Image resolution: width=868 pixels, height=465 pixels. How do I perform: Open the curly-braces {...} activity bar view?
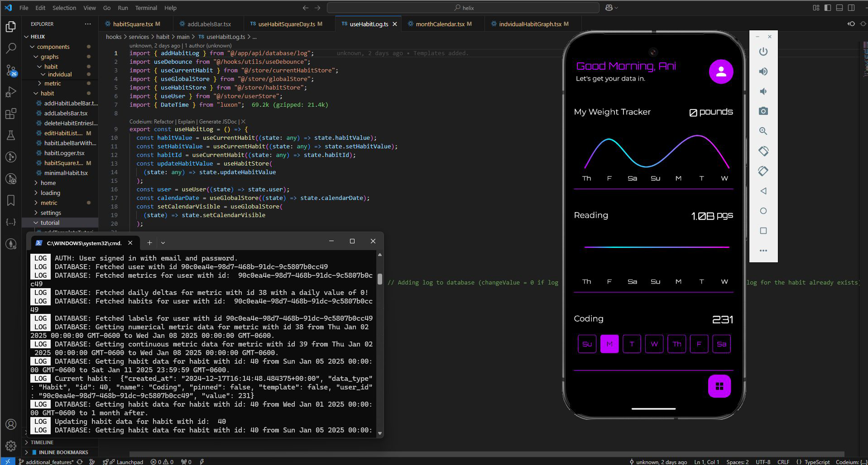11,222
